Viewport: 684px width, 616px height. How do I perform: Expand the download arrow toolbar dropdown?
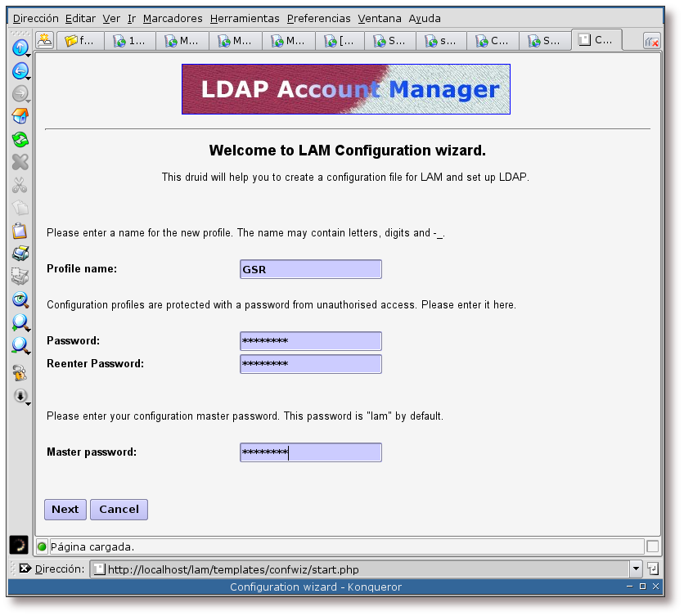tap(28, 403)
